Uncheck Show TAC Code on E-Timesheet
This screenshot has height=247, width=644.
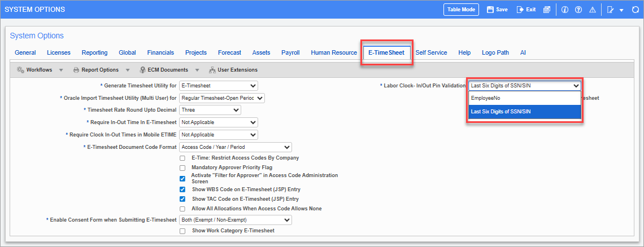pyautogui.click(x=182, y=199)
